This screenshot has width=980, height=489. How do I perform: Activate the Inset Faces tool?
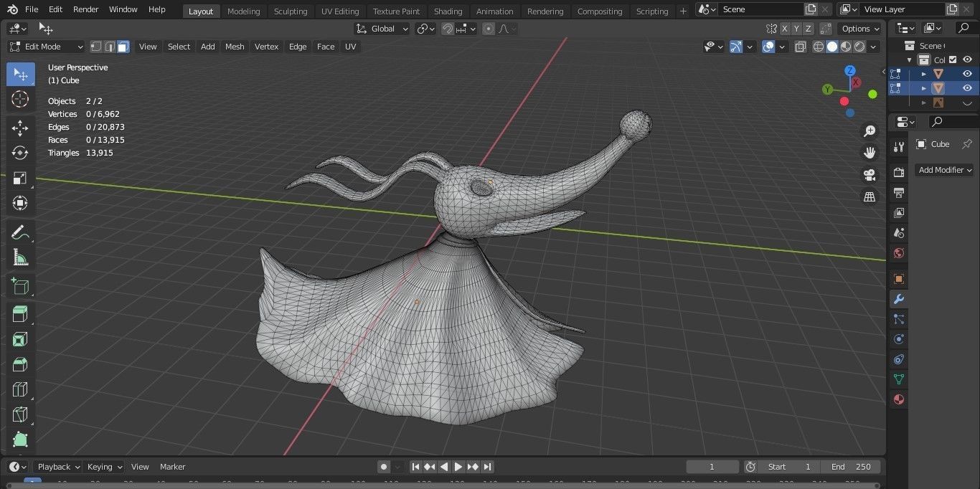pyautogui.click(x=20, y=339)
